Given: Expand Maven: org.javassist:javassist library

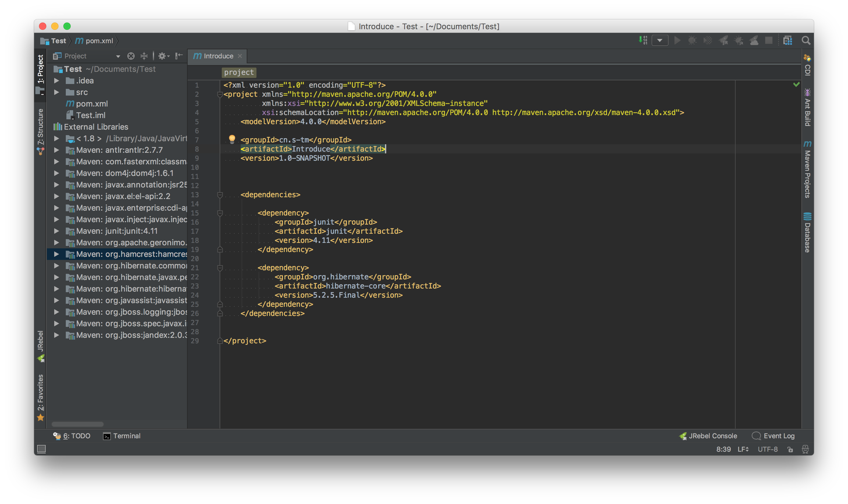Looking at the screenshot, I should 57,301.
